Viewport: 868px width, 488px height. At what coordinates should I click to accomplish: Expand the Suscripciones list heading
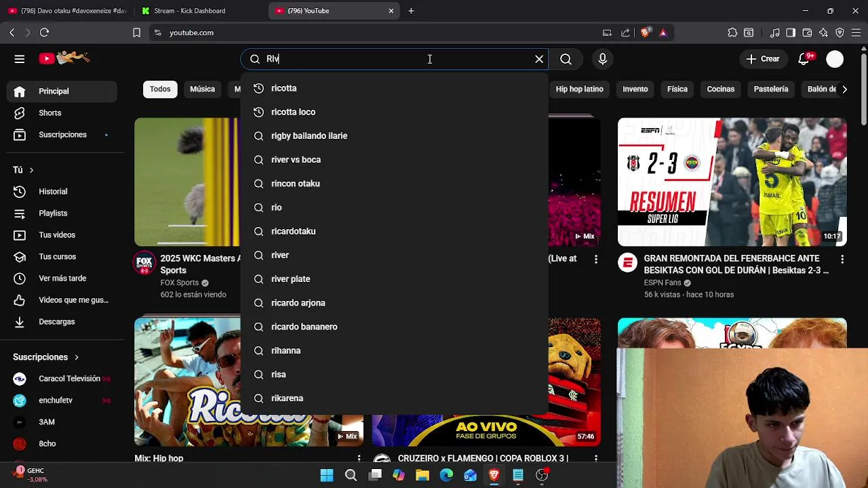45,357
